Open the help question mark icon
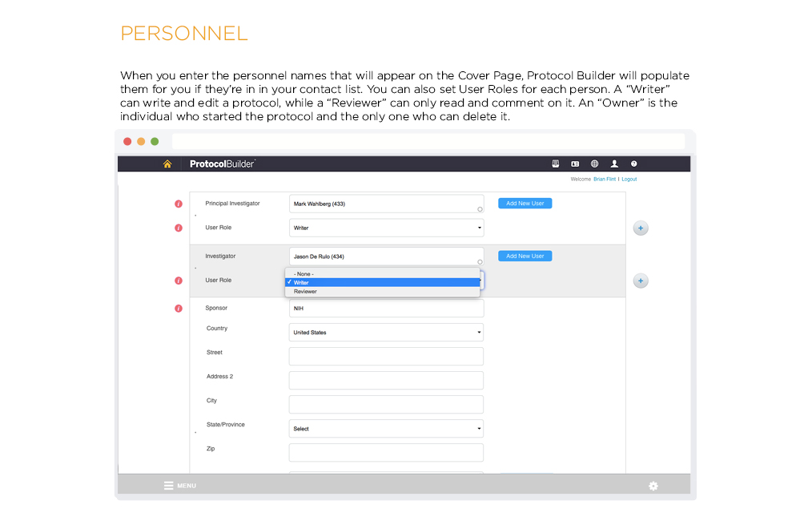The width and height of the screenshot is (812, 521). [x=634, y=164]
